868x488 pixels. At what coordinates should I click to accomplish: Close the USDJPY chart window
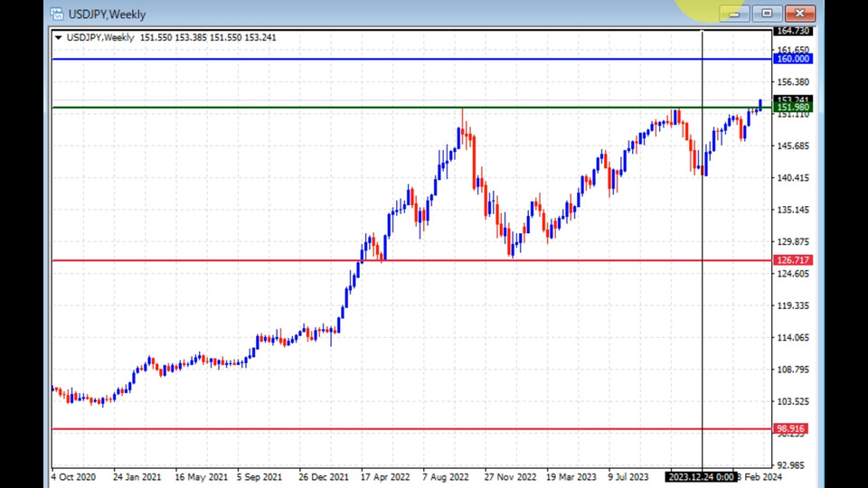pyautogui.click(x=800, y=14)
